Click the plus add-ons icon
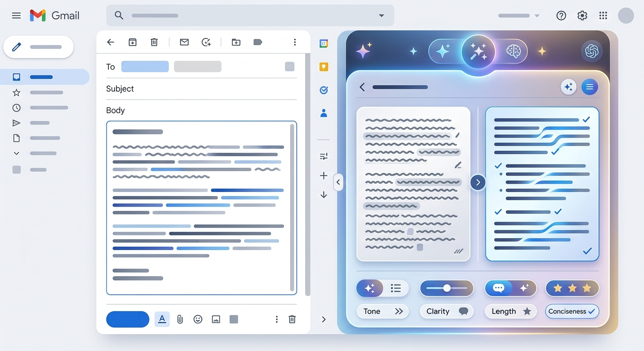The image size is (644, 351). [x=324, y=175]
